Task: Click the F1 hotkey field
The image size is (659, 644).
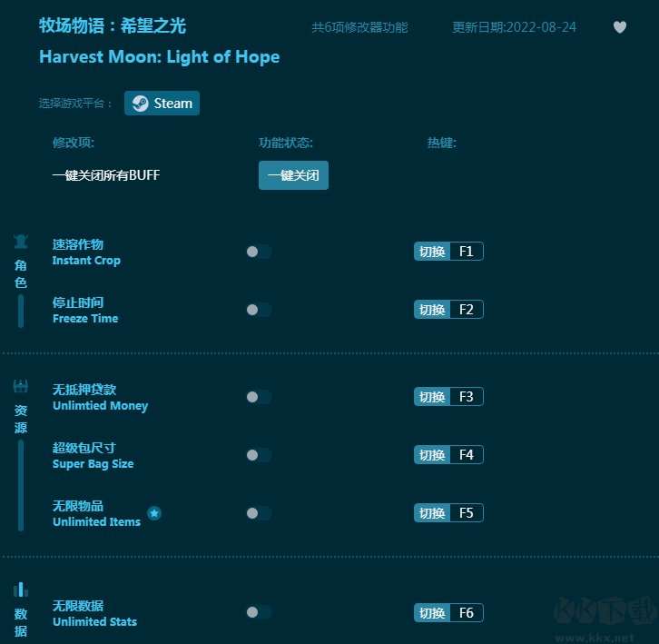Action: coord(467,252)
